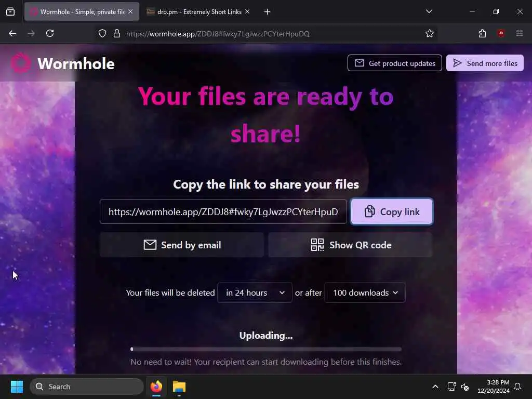Bookmark this page with the star
Screen dimensions: 532x399
point(430,33)
